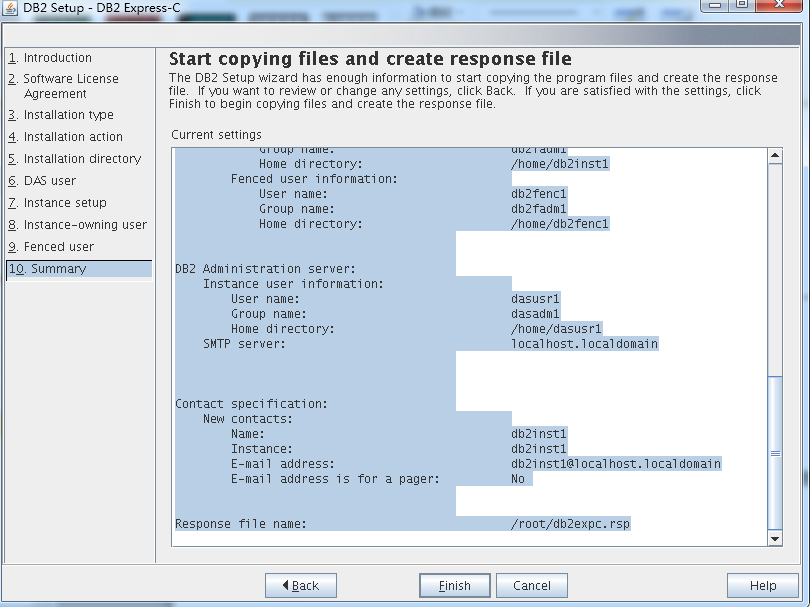Click the "SMTP server:" label

point(244,344)
